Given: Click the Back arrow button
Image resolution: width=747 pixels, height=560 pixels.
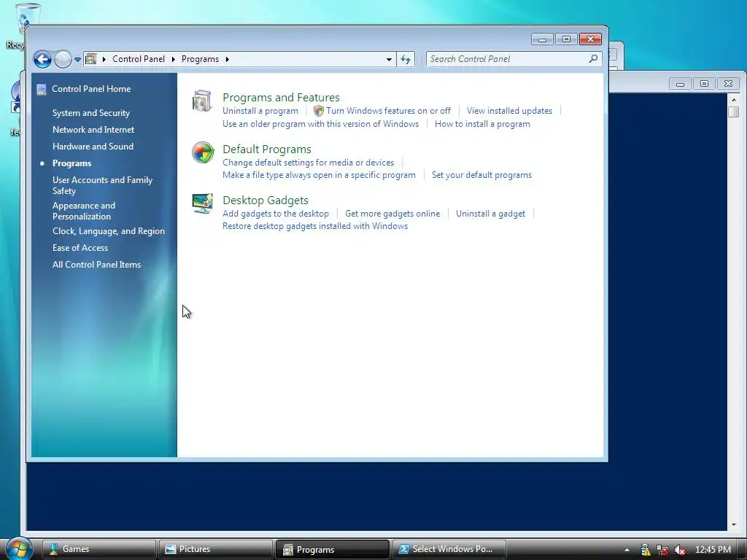Looking at the screenshot, I should [42, 60].
